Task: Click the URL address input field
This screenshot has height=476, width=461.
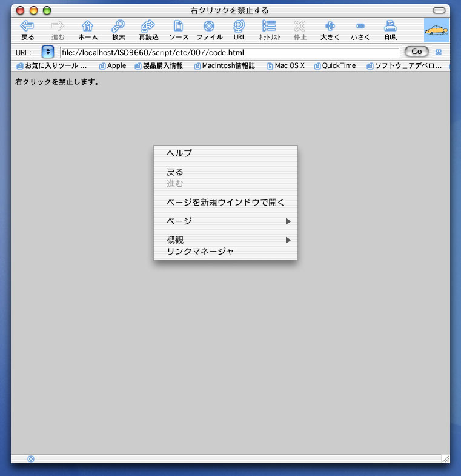Action: point(230,53)
